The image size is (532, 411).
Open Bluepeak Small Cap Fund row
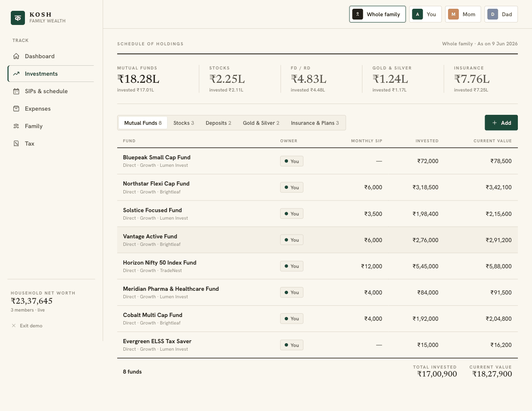318,161
